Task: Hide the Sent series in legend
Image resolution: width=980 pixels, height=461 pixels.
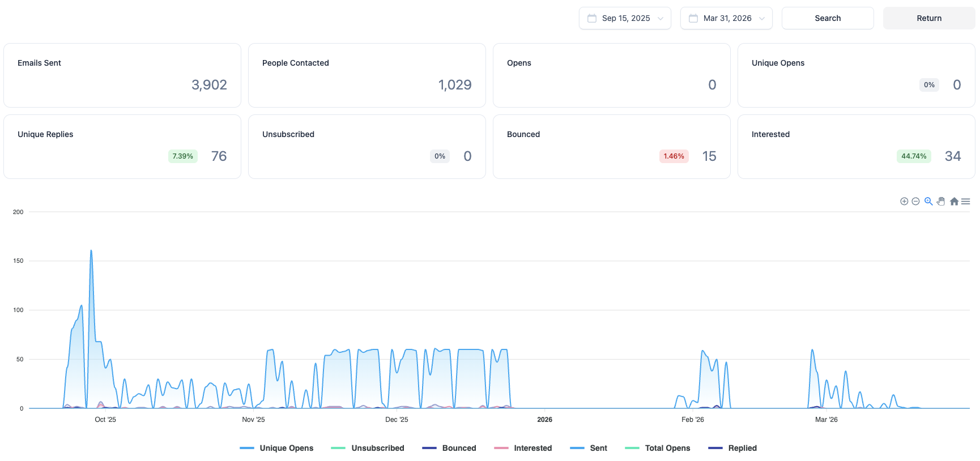Action: 589,448
